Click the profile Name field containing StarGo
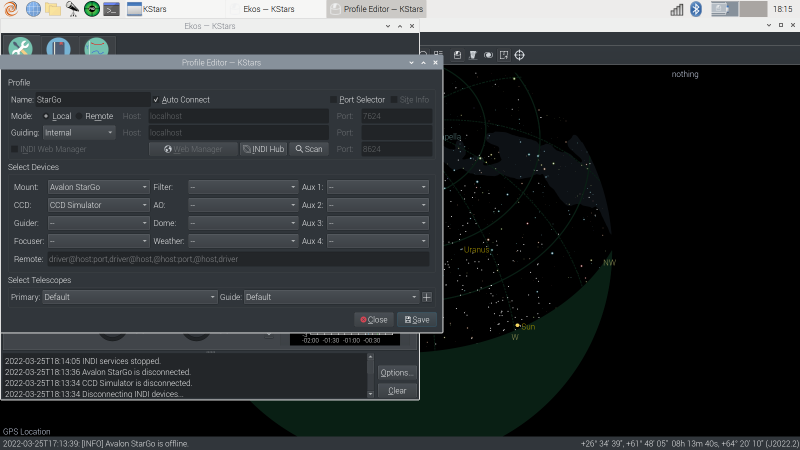Viewport: 800px width, 450px height. click(x=92, y=100)
